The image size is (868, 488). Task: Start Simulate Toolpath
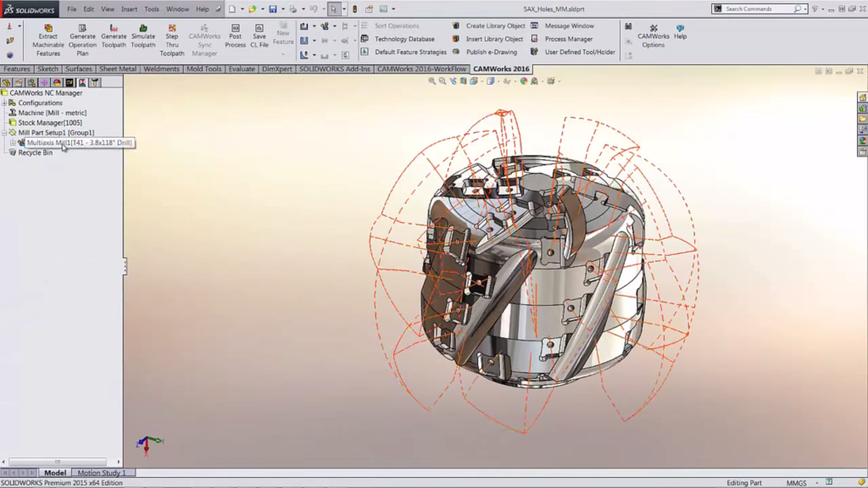(142, 36)
